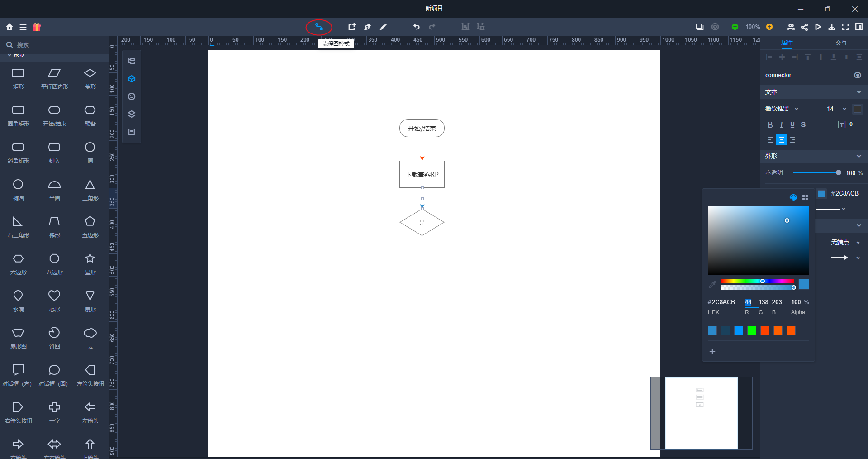Align text to the right
Image resolution: width=868 pixels, height=459 pixels.
pyautogui.click(x=792, y=140)
